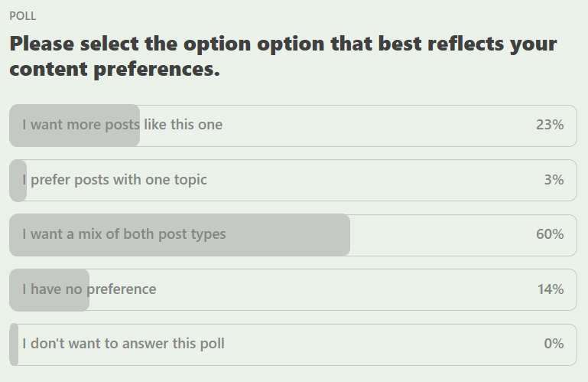Choose "I want a mix of both post types"
The height and width of the screenshot is (382, 588).
point(293,235)
